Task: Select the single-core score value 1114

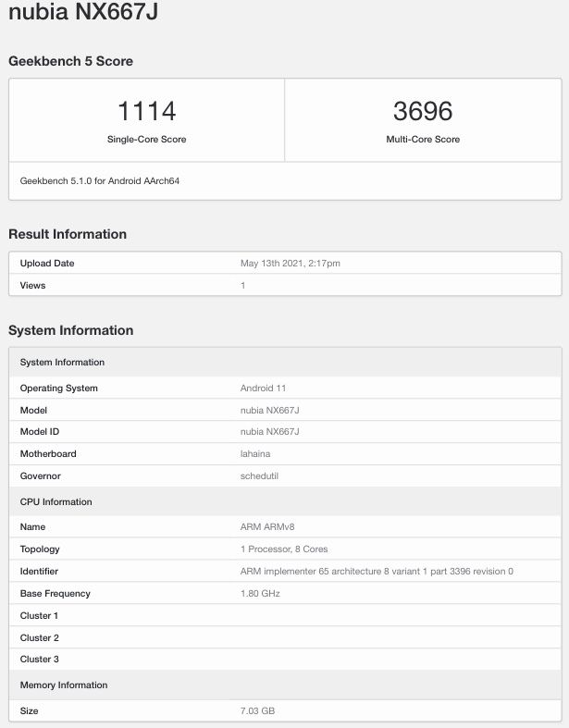Action: (147, 111)
